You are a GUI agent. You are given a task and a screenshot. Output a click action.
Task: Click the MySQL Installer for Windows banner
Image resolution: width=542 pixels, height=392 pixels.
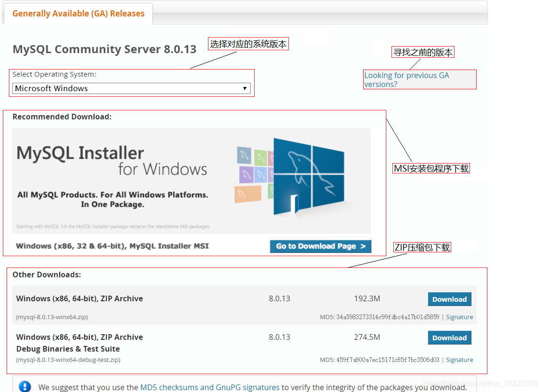(191, 181)
